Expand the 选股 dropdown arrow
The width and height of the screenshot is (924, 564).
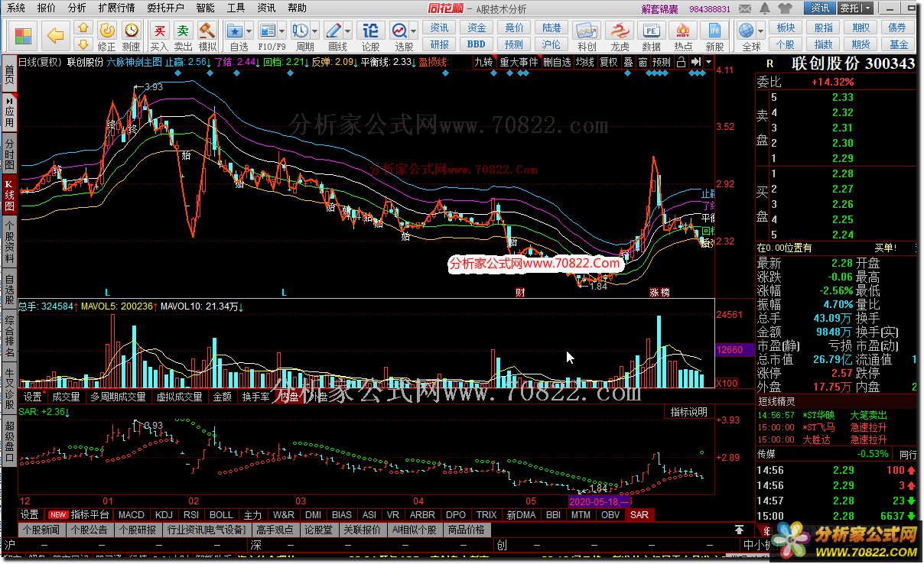point(413,31)
